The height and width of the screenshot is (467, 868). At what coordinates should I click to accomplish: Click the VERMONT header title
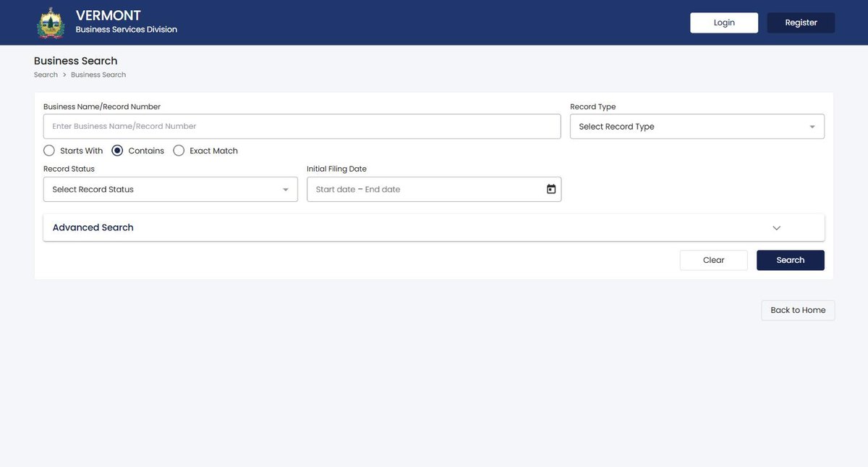[x=109, y=15]
